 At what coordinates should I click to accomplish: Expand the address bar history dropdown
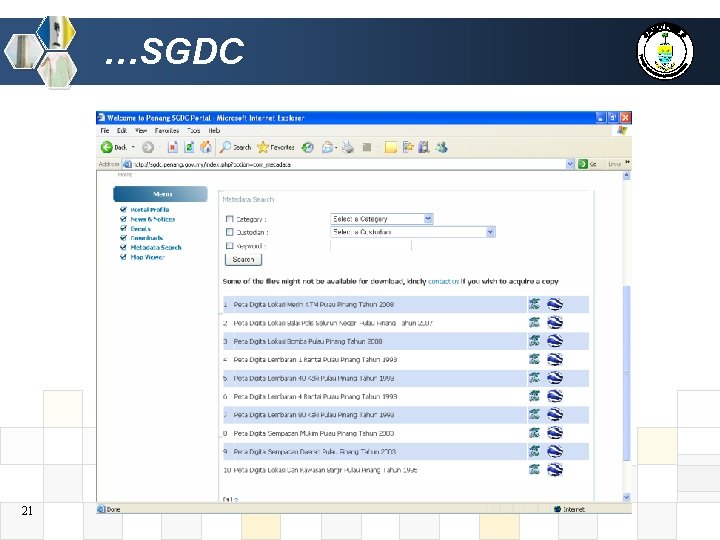[570, 164]
